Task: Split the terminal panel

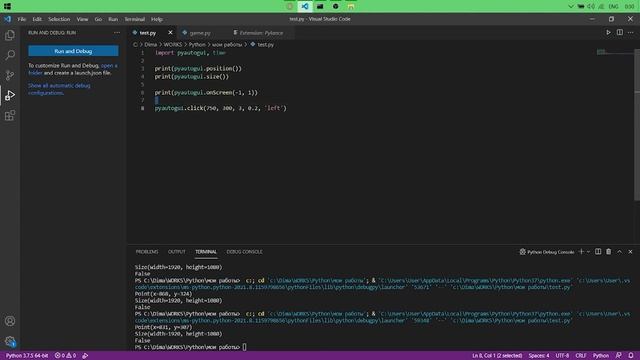Action: pyautogui.click(x=598, y=252)
